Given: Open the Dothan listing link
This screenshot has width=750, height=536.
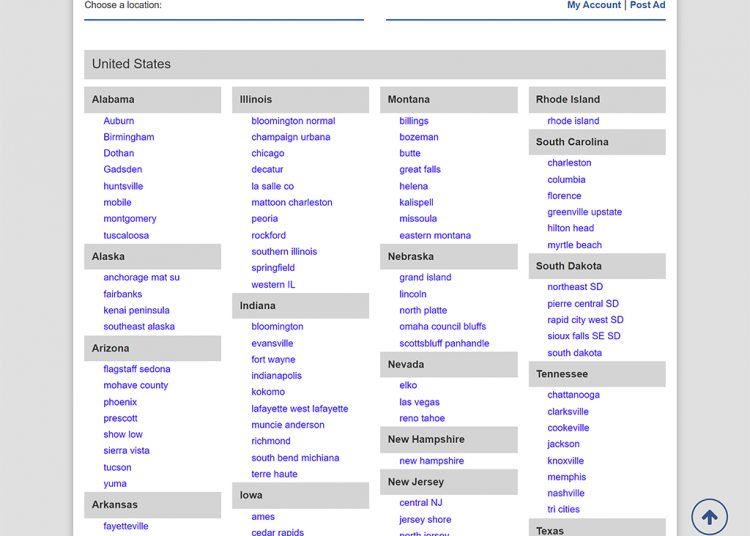Looking at the screenshot, I should (x=119, y=153).
